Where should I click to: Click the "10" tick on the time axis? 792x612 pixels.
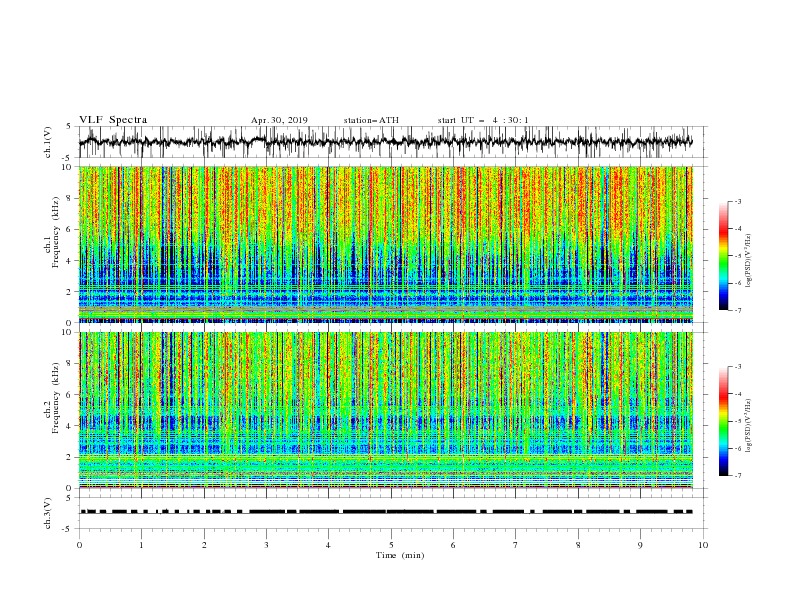click(x=703, y=545)
